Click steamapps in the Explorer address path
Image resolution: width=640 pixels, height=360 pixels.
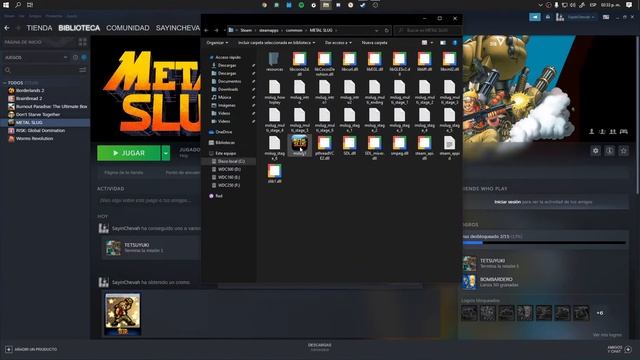coord(268,31)
